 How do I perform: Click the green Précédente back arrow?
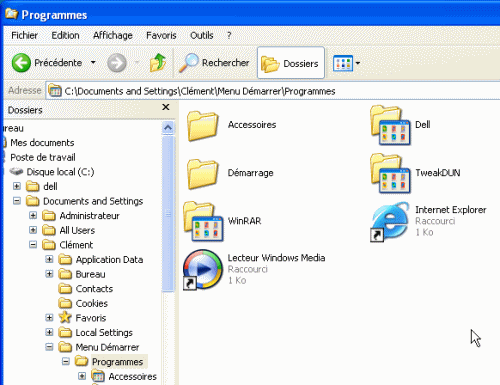pos(21,63)
